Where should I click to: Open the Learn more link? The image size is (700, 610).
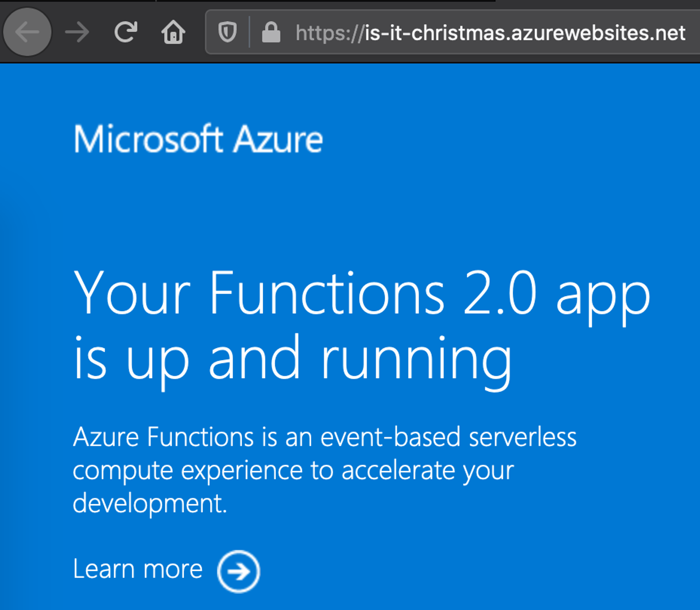(x=138, y=569)
